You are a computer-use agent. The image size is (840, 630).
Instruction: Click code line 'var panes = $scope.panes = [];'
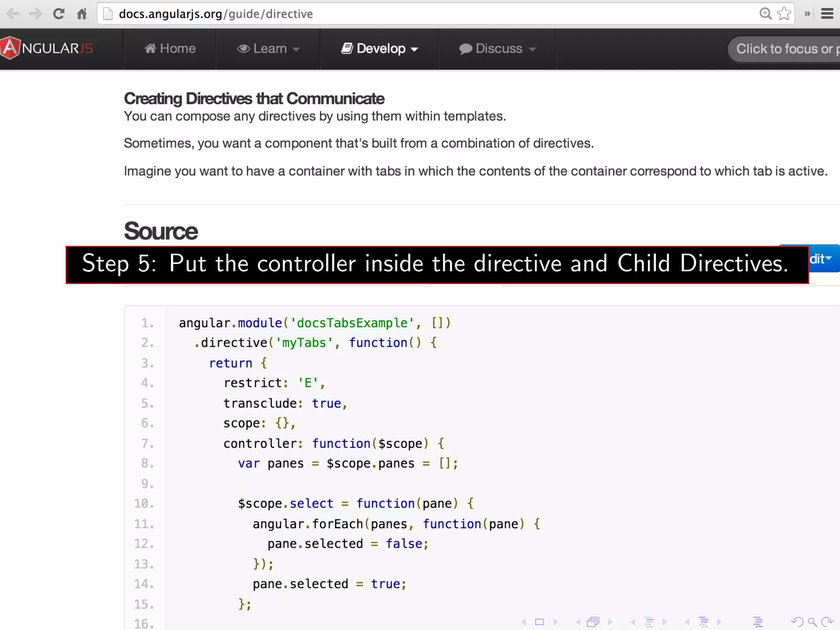click(348, 463)
